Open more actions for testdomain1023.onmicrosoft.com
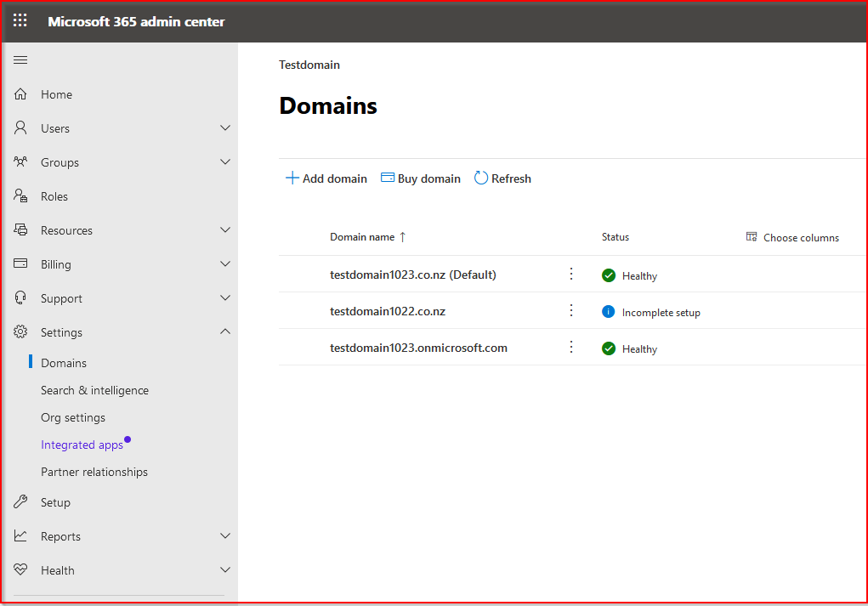This screenshot has width=868, height=606. click(571, 347)
